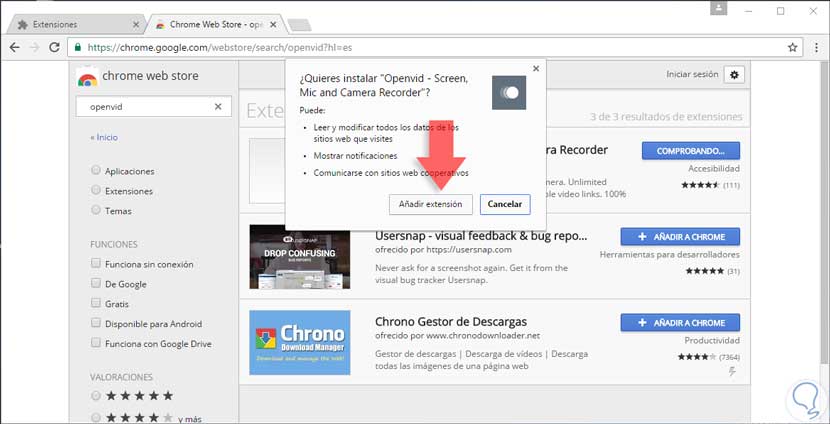Click Cancelar in the install dialog
The height and width of the screenshot is (424, 830).
[505, 204]
